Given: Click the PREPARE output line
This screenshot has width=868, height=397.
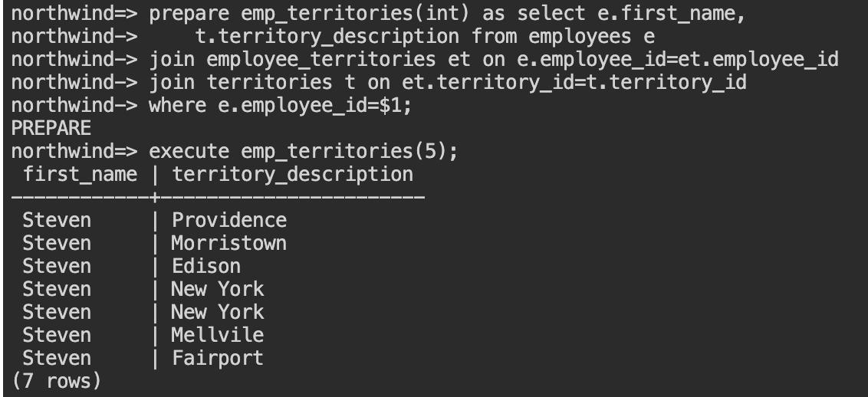Looking at the screenshot, I should tap(51, 128).
